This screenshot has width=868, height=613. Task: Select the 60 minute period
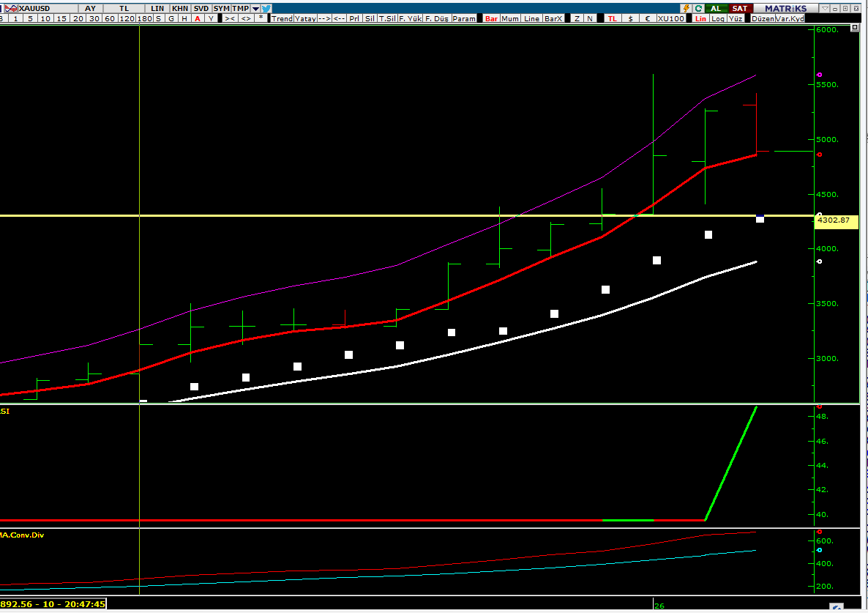coord(110,18)
